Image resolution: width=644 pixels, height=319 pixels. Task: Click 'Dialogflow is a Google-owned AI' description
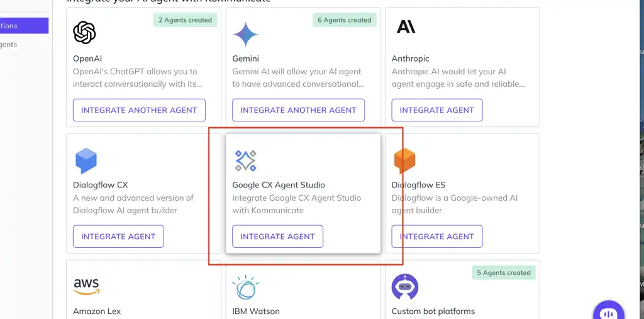click(x=455, y=204)
